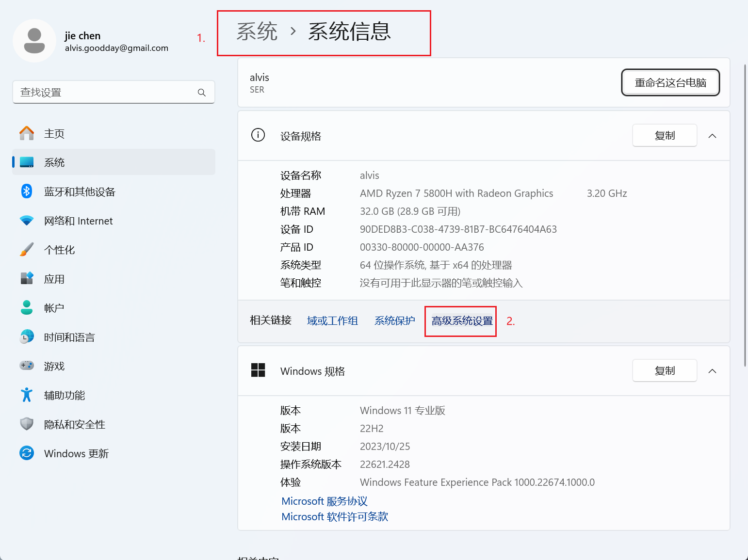The height and width of the screenshot is (560, 748).
Task: Open Bluetooth and devices via its icon
Action: pyautogui.click(x=27, y=192)
